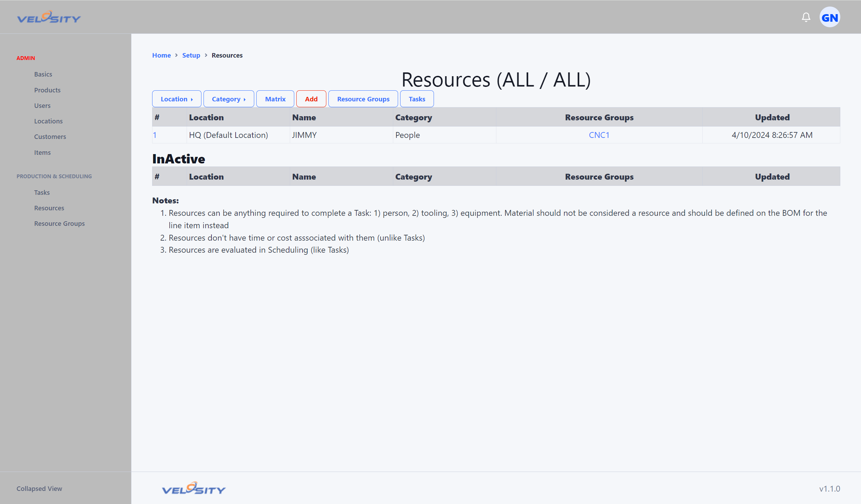The image size is (861, 504).
Task: Open the notifications bell
Action: 806,17
